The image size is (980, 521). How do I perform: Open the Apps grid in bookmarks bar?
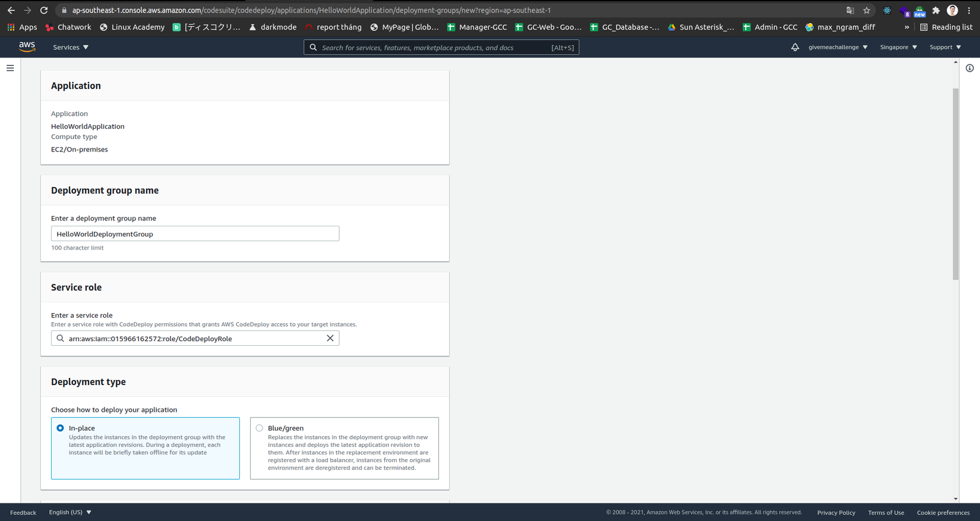click(x=22, y=27)
